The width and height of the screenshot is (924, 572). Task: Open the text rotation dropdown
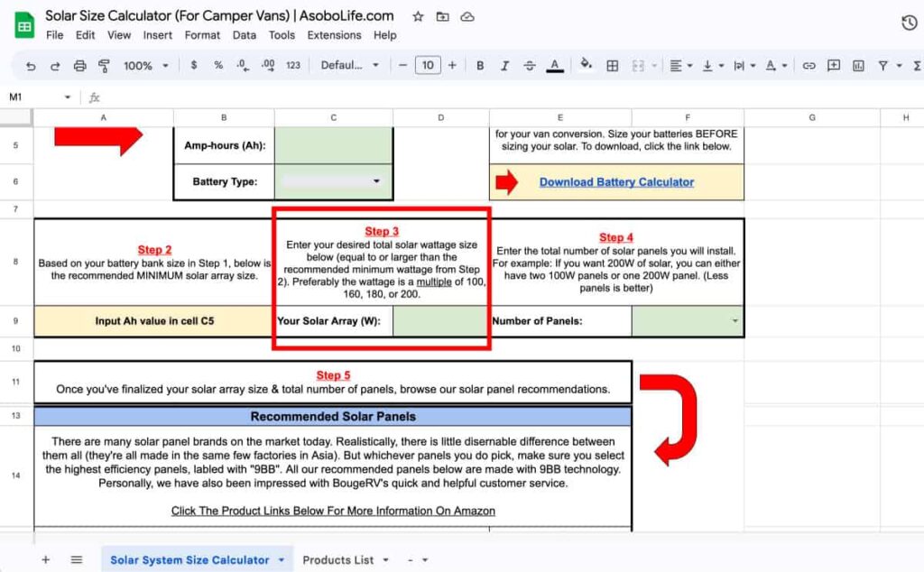click(775, 66)
